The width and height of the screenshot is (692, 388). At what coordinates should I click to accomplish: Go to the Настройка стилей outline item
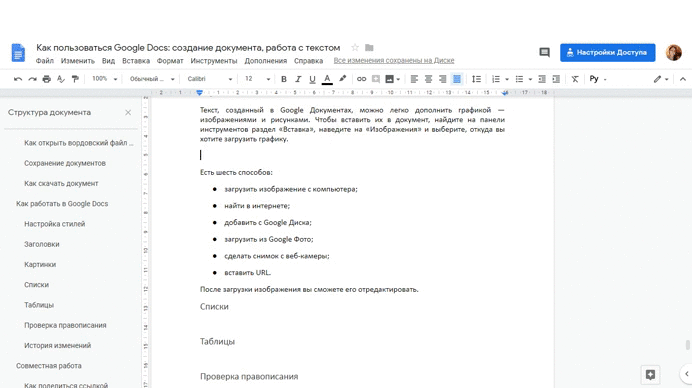click(x=55, y=224)
